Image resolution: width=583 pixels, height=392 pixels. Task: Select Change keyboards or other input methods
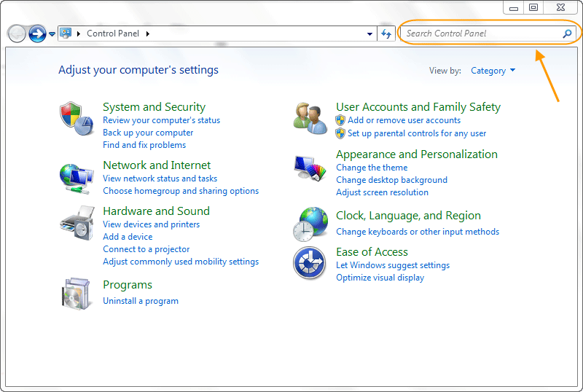[418, 232]
